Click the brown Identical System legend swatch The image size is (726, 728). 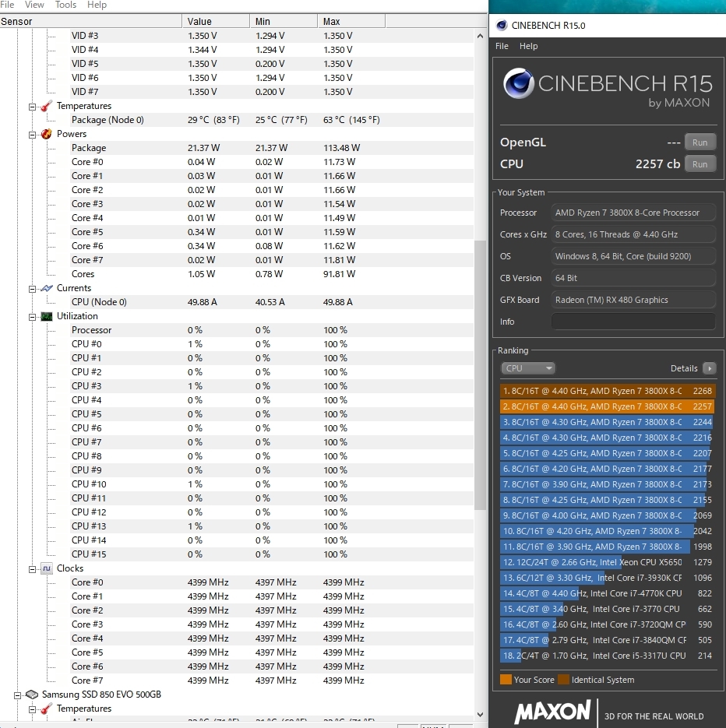tap(563, 680)
